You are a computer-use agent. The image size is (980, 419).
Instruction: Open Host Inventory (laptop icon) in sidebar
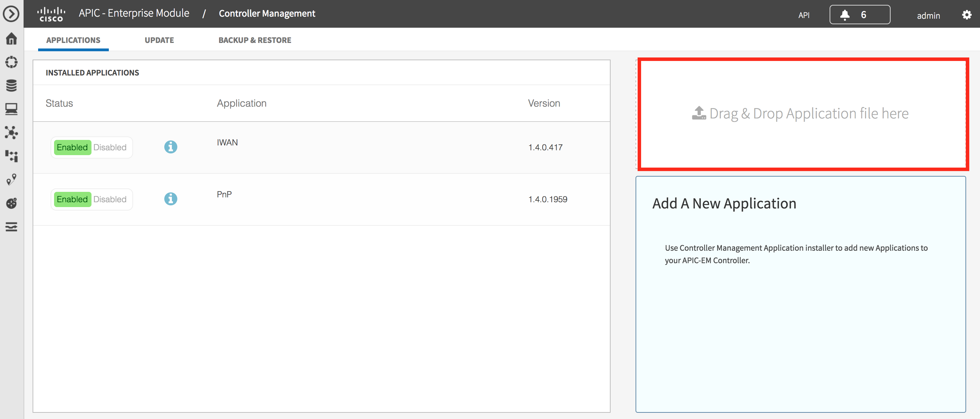click(x=11, y=109)
